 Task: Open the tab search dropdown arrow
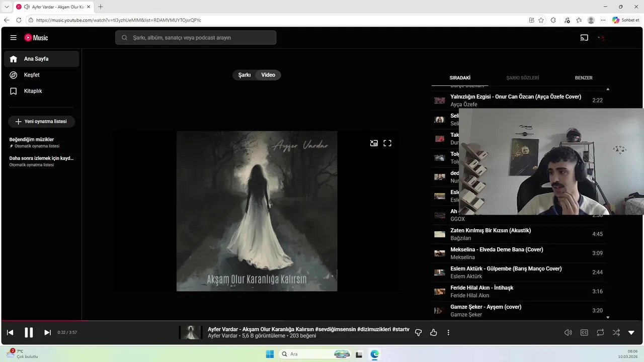[x=7, y=7]
